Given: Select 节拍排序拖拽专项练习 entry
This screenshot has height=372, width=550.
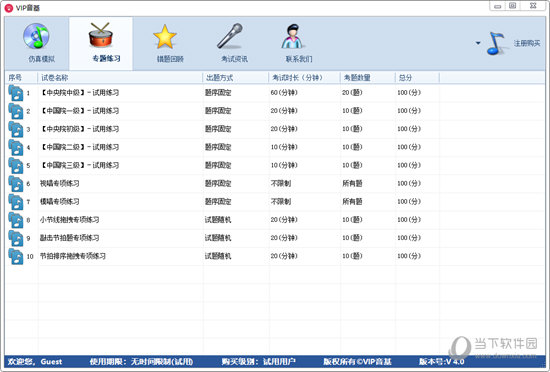Looking at the screenshot, I should pyautogui.click(x=73, y=256).
